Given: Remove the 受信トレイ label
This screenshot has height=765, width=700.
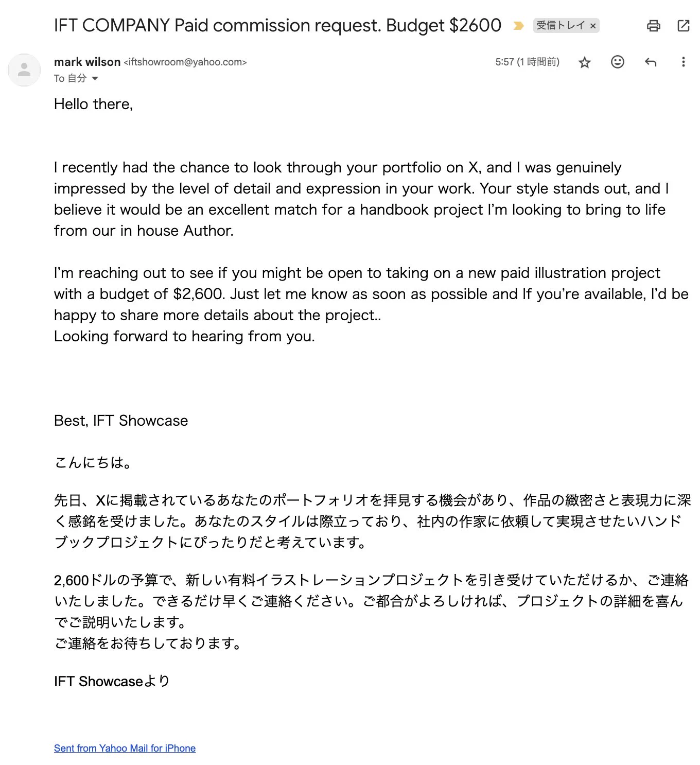Looking at the screenshot, I should [593, 26].
